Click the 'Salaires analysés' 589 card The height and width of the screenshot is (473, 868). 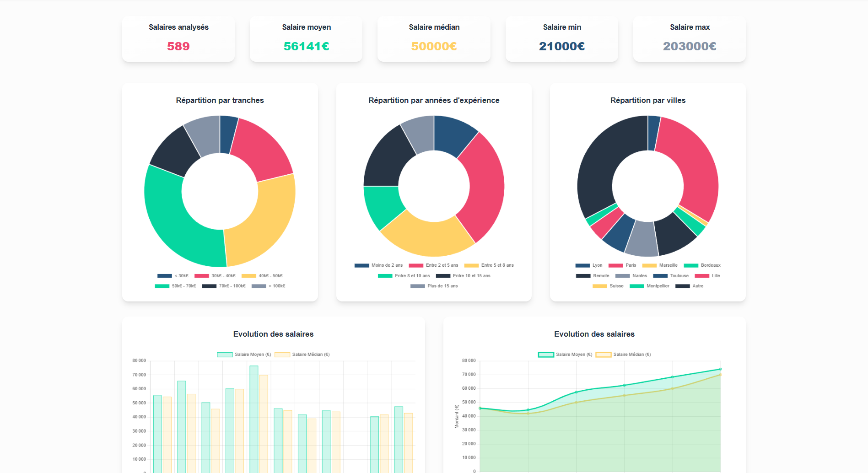pyautogui.click(x=178, y=39)
